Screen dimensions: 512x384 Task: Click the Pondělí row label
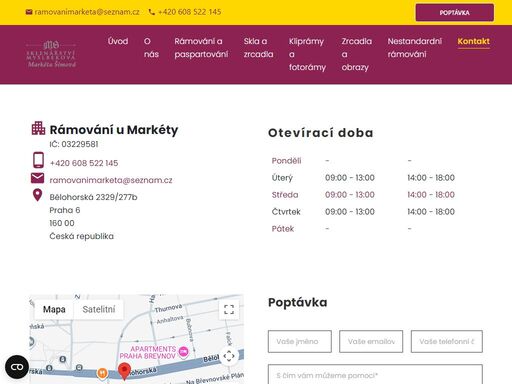pyautogui.click(x=286, y=161)
